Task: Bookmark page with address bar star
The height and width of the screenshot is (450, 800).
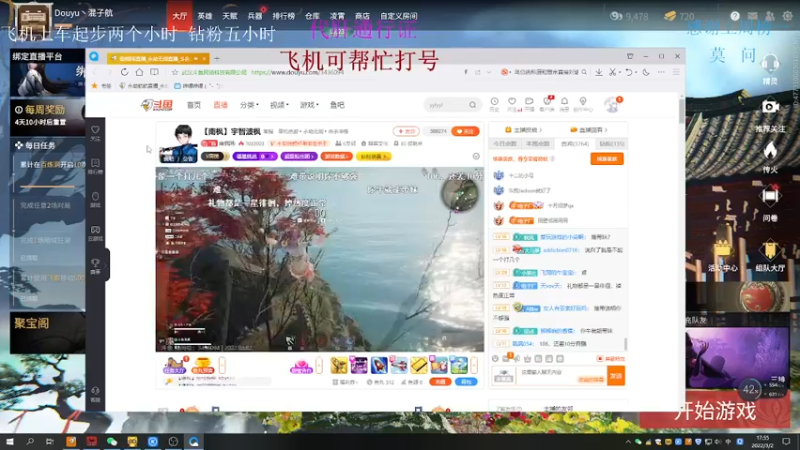Action: [x=175, y=72]
